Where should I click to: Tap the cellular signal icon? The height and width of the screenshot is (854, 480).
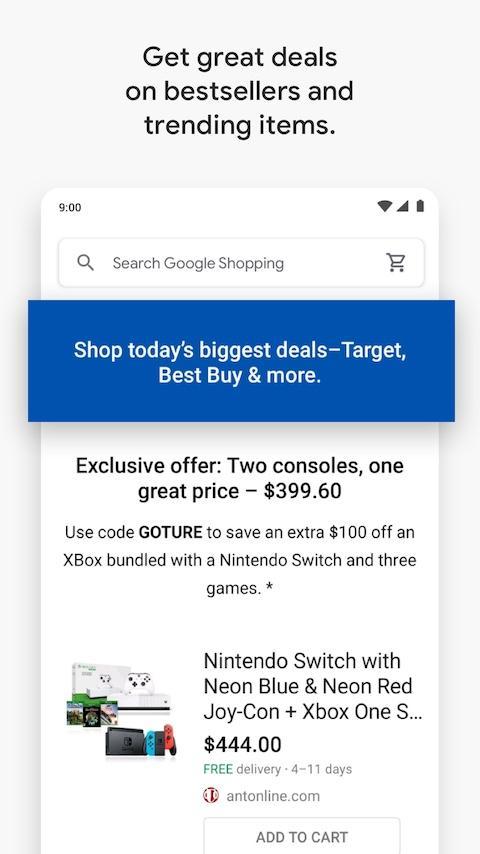pos(403,206)
